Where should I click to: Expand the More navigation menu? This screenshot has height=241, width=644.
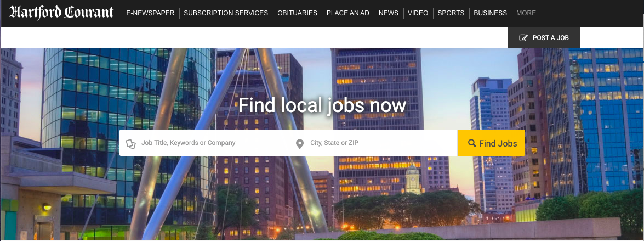coord(526,13)
